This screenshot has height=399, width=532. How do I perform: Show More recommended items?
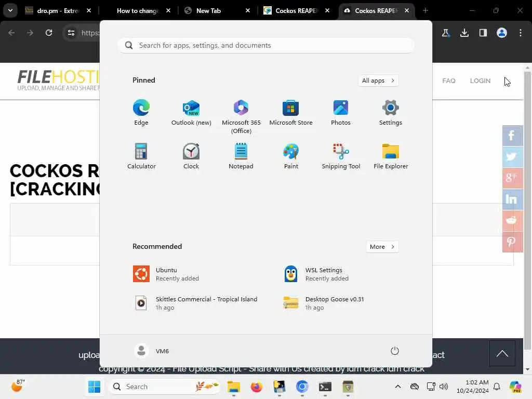tap(382, 247)
